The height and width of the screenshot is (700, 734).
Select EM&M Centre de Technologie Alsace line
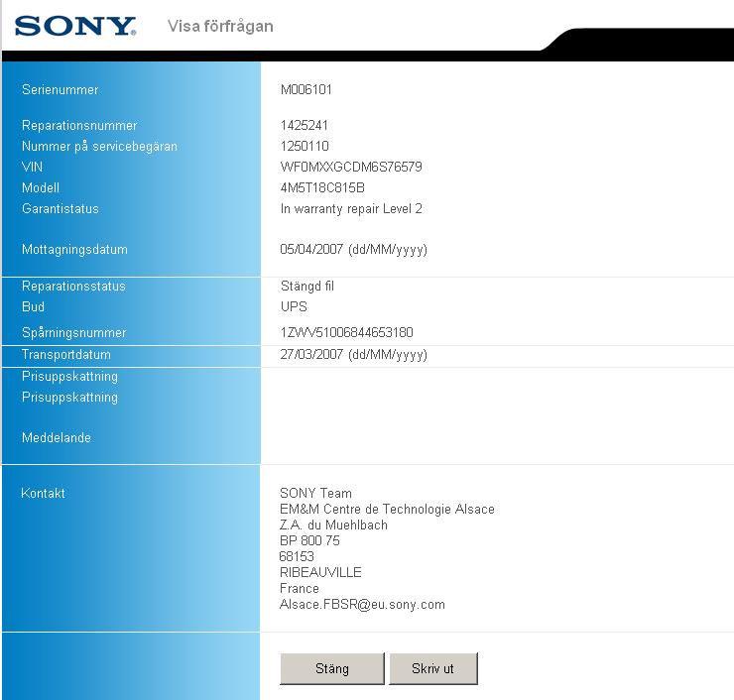tap(387, 509)
